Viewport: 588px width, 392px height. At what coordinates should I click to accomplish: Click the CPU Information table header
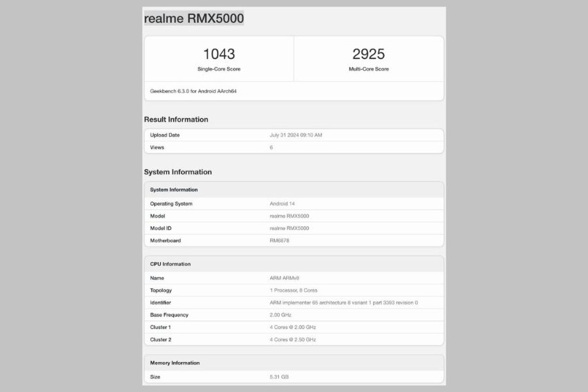[x=171, y=264]
